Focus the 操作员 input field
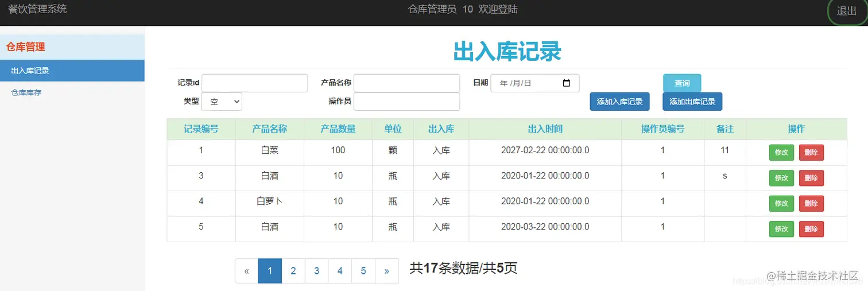This screenshot has height=291, width=868. pos(406,102)
